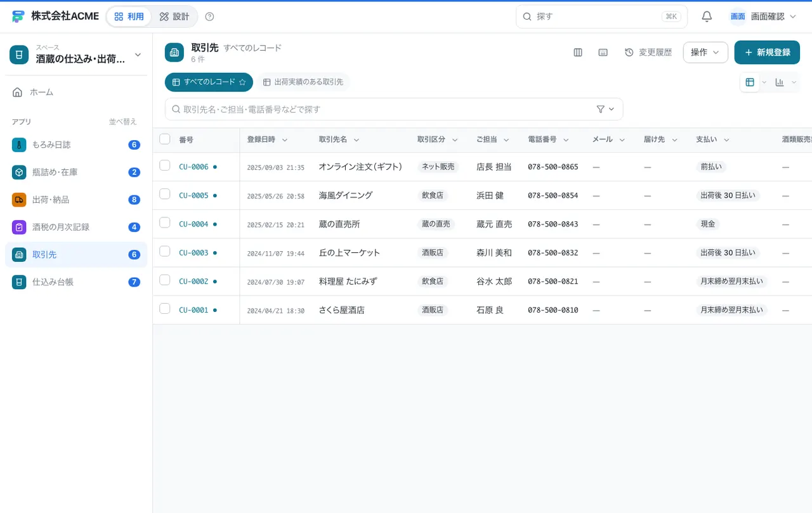The width and height of the screenshot is (812, 513).
Task: Open 酒税の月次記録 app in sidebar
Action: [76, 227]
